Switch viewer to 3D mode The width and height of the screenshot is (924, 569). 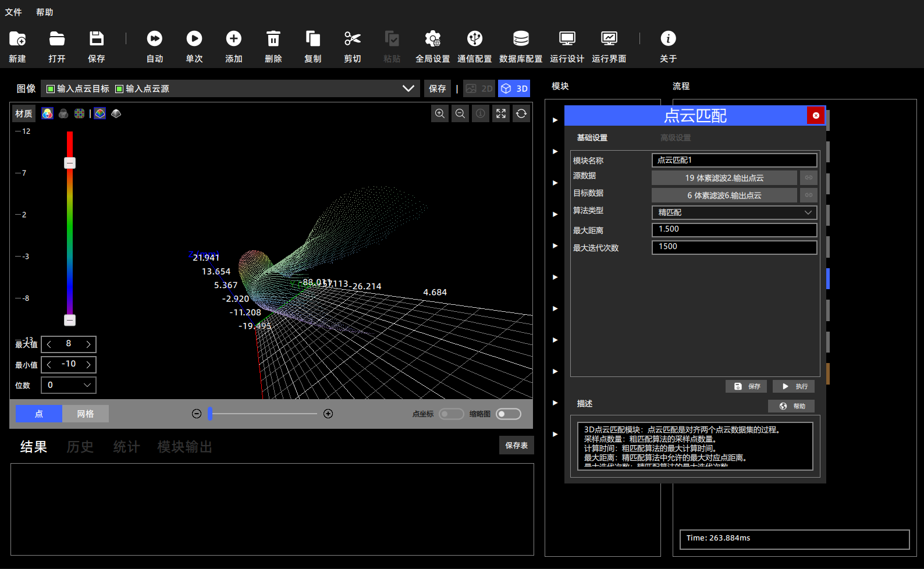514,88
